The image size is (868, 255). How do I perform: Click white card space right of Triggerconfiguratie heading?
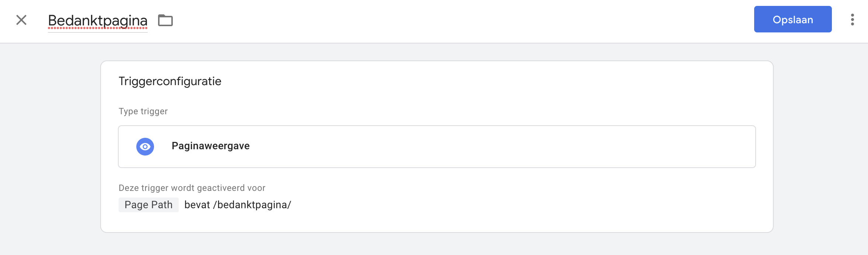click(479, 81)
